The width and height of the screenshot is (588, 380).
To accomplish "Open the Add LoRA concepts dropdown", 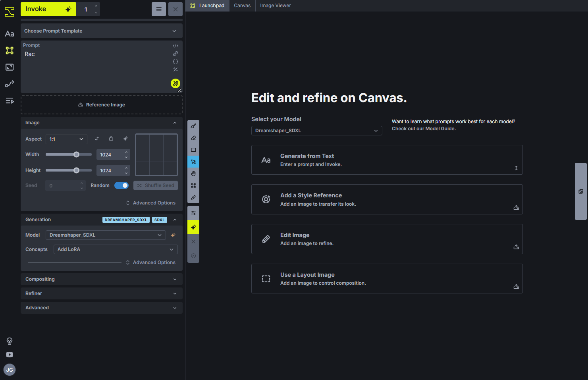I will tap(116, 249).
